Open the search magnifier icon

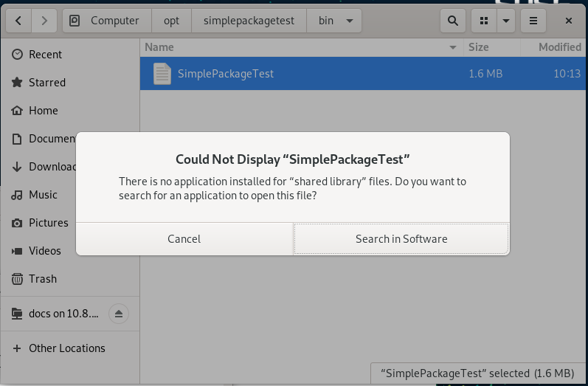click(453, 21)
